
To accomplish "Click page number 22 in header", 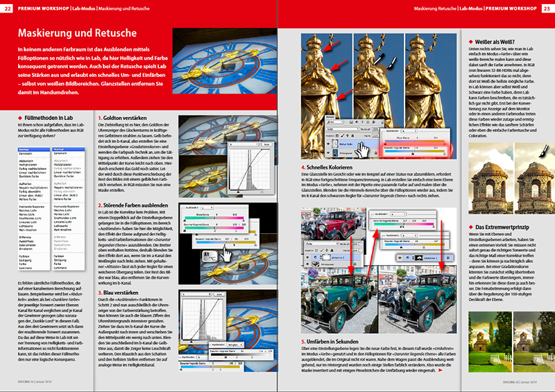I will pyautogui.click(x=7, y=8).
